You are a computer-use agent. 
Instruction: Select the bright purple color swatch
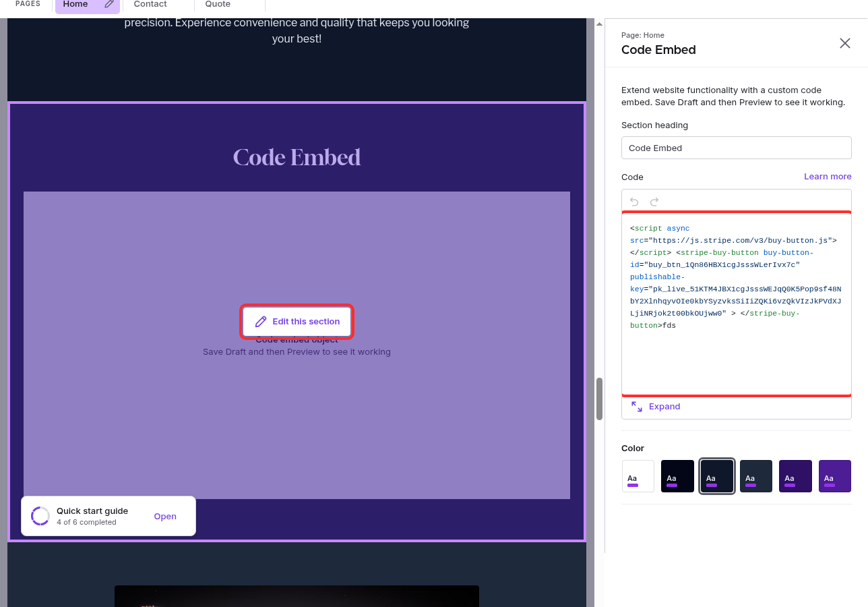(835, 476)
